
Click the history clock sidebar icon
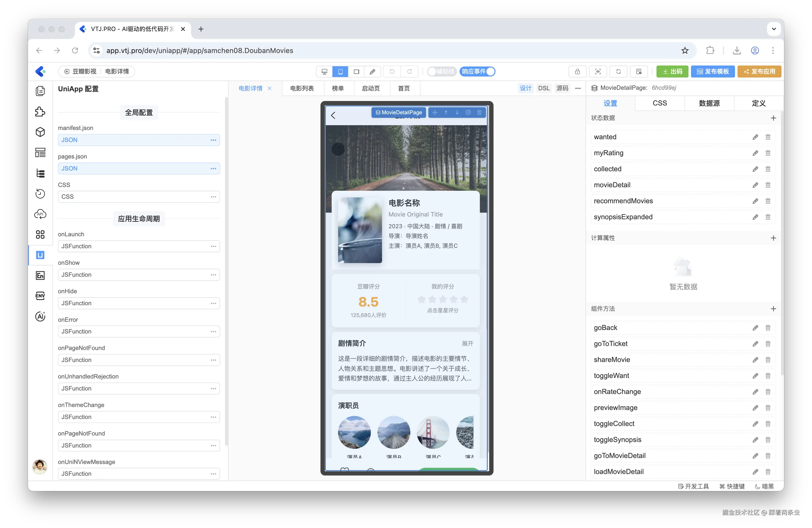pos(40,194)
